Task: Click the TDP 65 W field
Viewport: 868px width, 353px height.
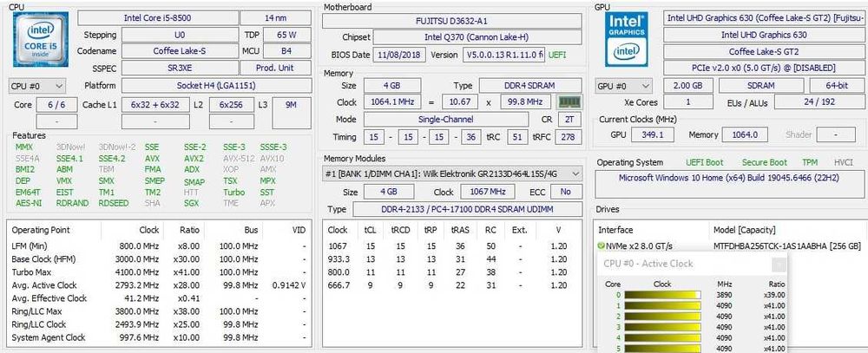Action: point(286,35)
